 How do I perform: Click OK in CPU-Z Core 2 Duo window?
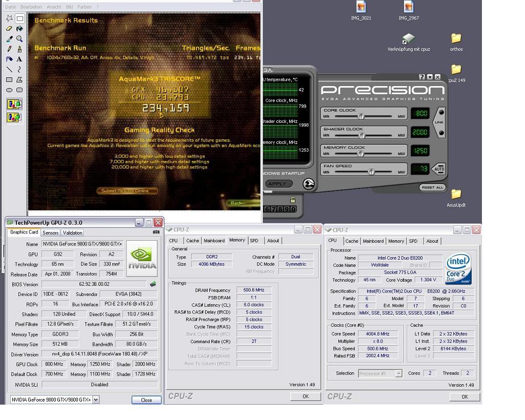[x=465, y=396]
